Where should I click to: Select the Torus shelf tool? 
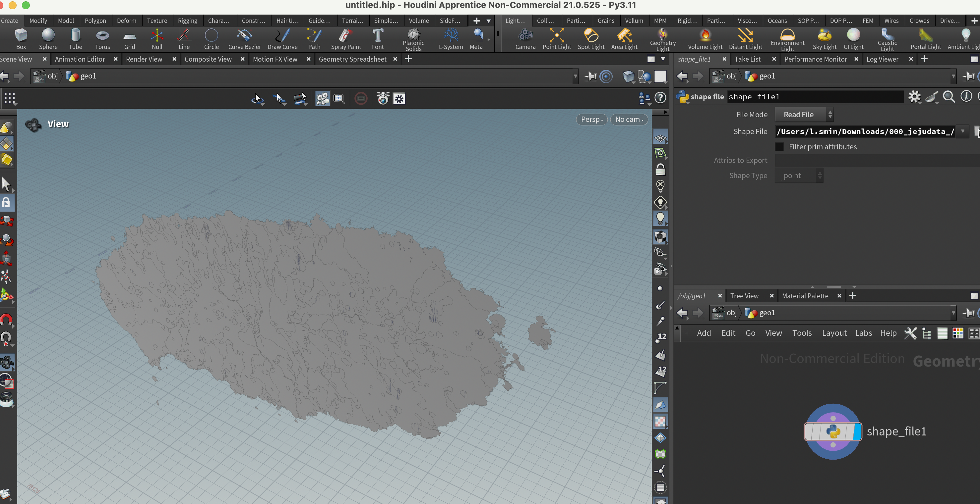(102, 39)
